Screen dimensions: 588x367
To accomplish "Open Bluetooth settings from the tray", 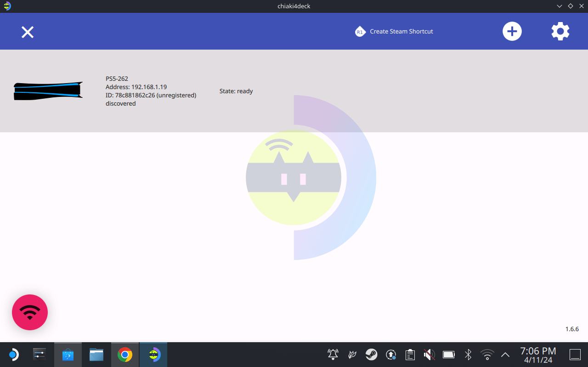I will tap(468, 355).
